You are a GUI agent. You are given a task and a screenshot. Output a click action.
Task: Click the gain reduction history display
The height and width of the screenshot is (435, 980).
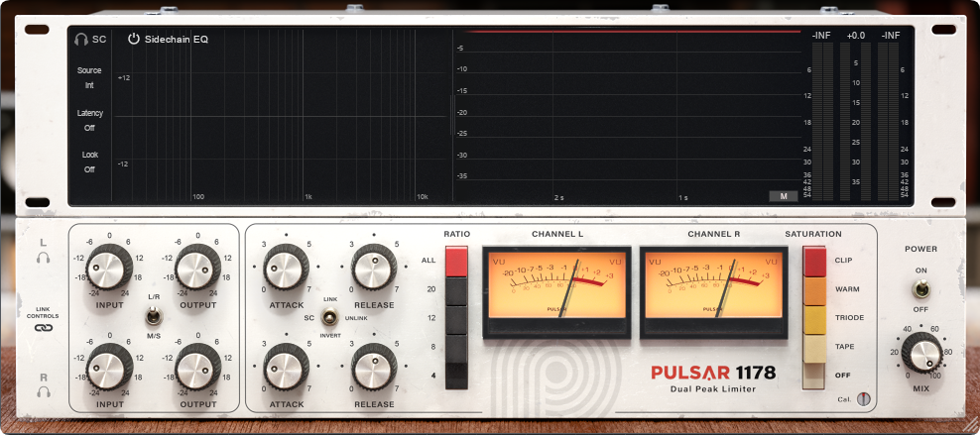click(627, 116)
